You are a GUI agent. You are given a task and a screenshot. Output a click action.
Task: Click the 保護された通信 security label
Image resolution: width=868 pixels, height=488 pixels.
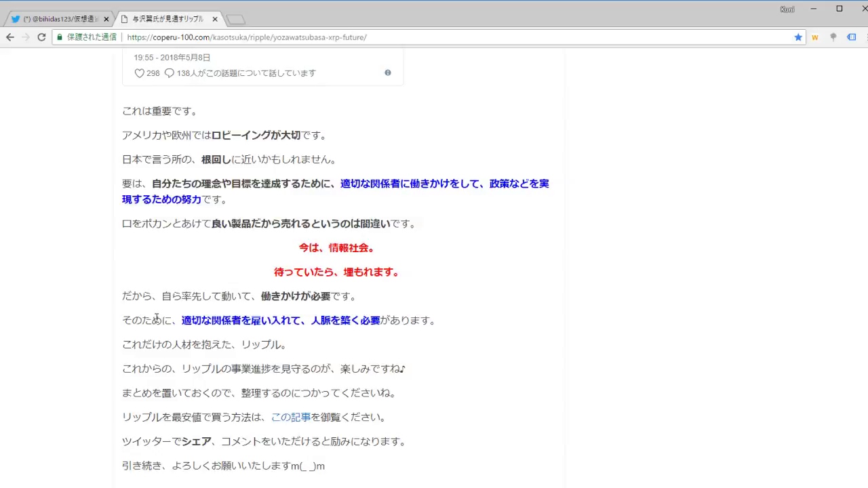tap(92, 37)
